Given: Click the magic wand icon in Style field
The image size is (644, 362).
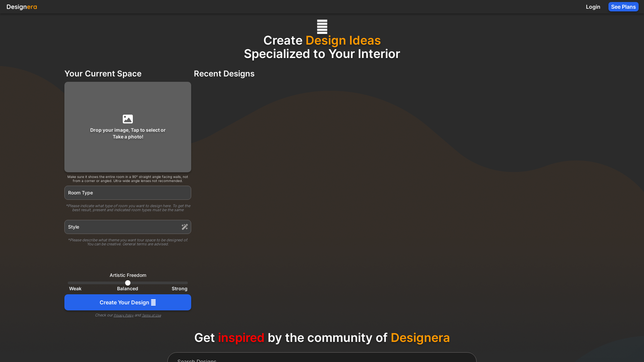Looking at the screenshot, I should pyautogui.click(x=184, y=227).
